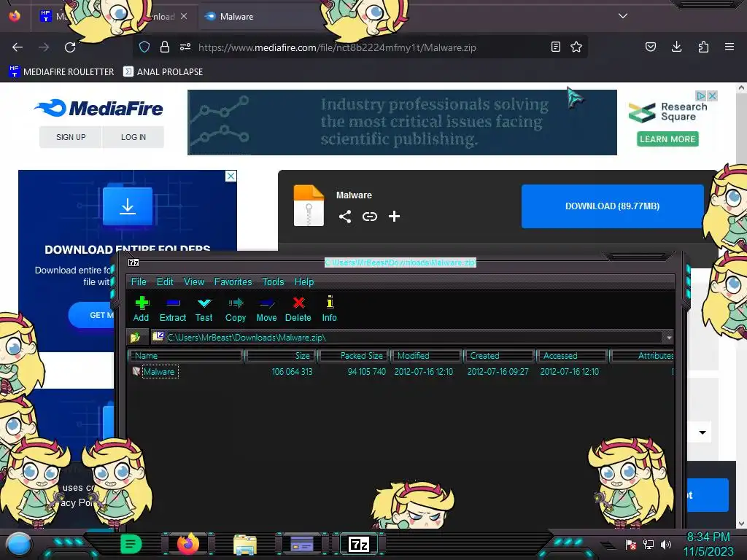
Task: Open the Favorites menu in 7-Zip
Action: pyautogui.click(x=233, y=282)
